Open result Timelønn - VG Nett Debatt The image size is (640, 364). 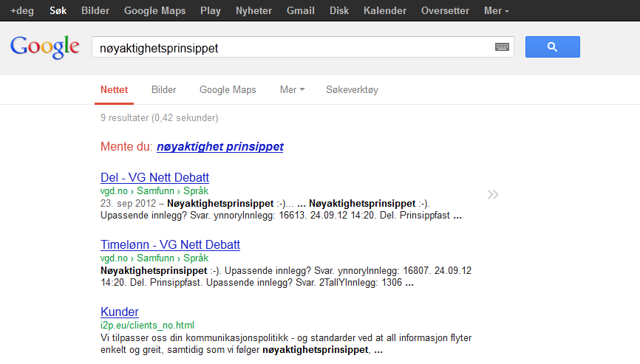[170, 244]
